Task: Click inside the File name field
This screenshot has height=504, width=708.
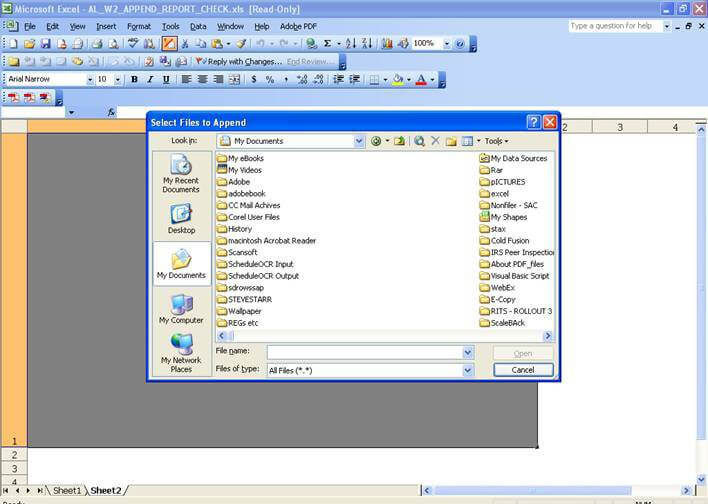Action: 365,352
